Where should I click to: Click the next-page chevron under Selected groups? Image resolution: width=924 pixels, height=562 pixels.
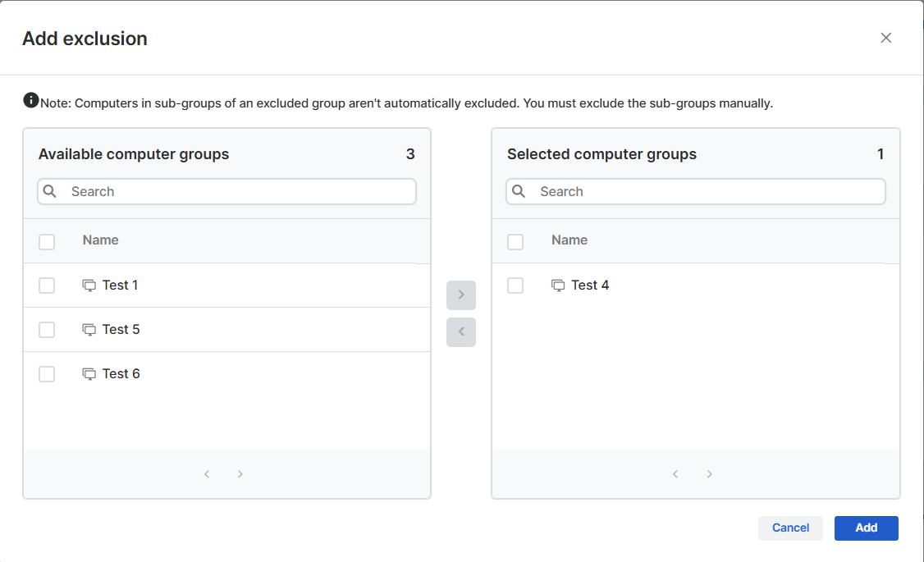[709, 473]
